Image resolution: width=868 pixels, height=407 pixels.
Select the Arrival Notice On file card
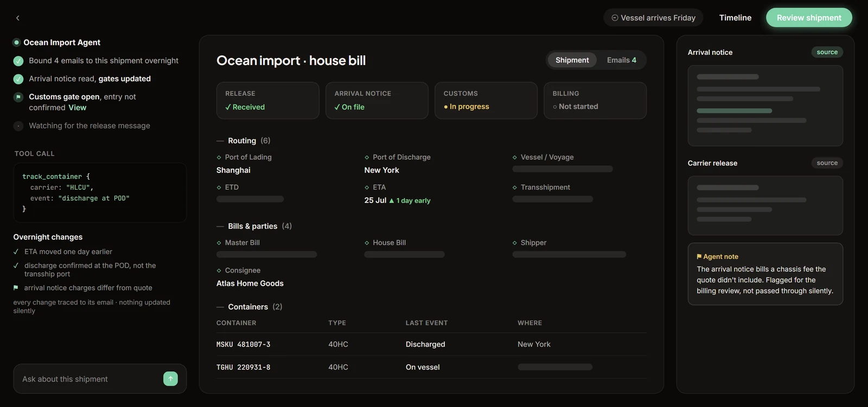pos(377,100)
